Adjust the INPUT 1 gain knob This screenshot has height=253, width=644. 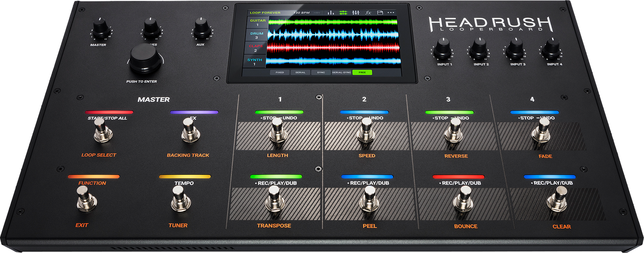tap(443, 48)
